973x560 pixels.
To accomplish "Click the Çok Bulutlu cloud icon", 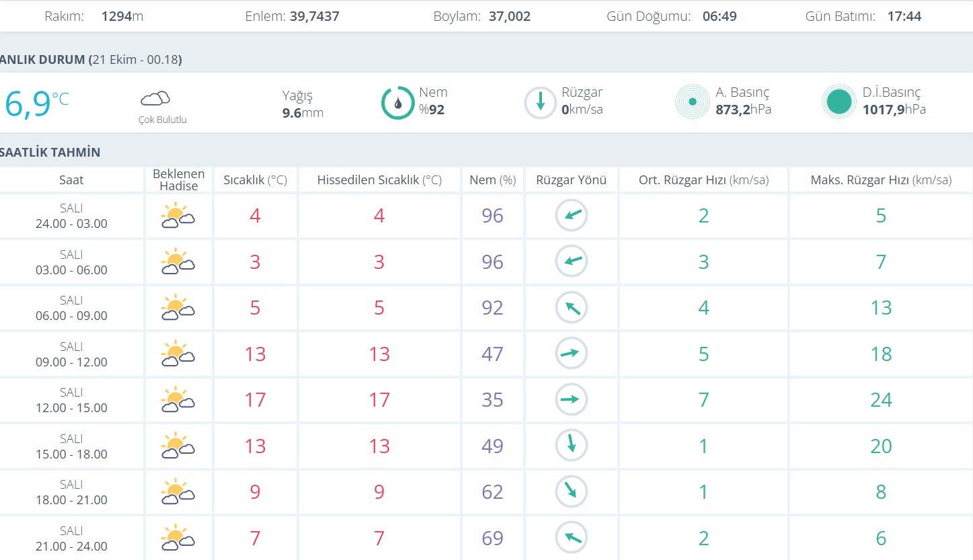I will [155, 99].
